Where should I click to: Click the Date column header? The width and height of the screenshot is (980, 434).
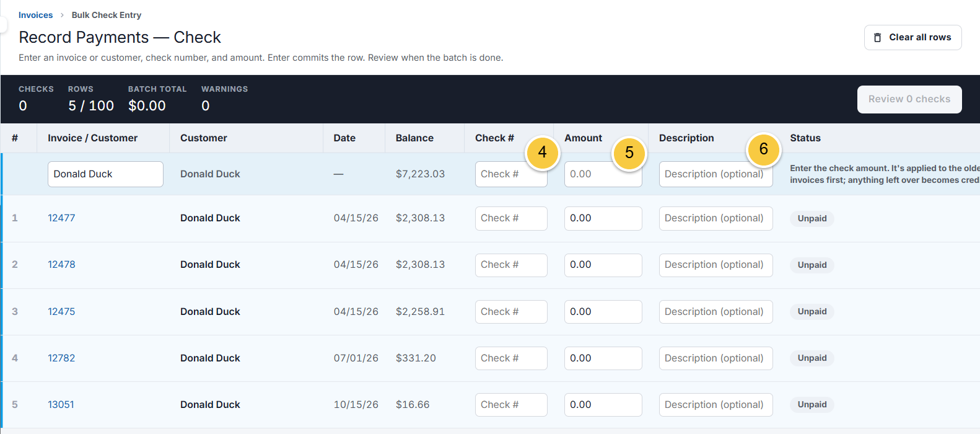coord(344,138)
